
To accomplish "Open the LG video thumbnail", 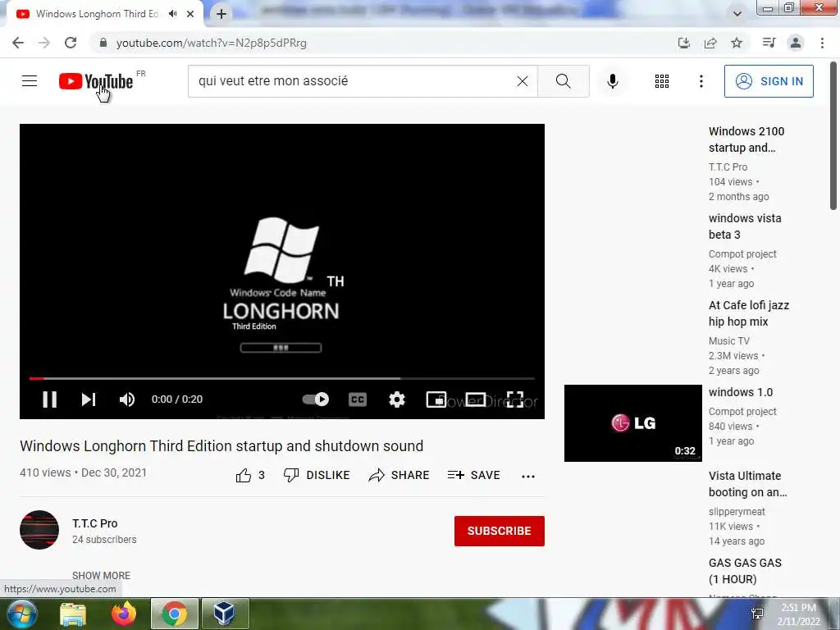I will click(x=632, y=422).
